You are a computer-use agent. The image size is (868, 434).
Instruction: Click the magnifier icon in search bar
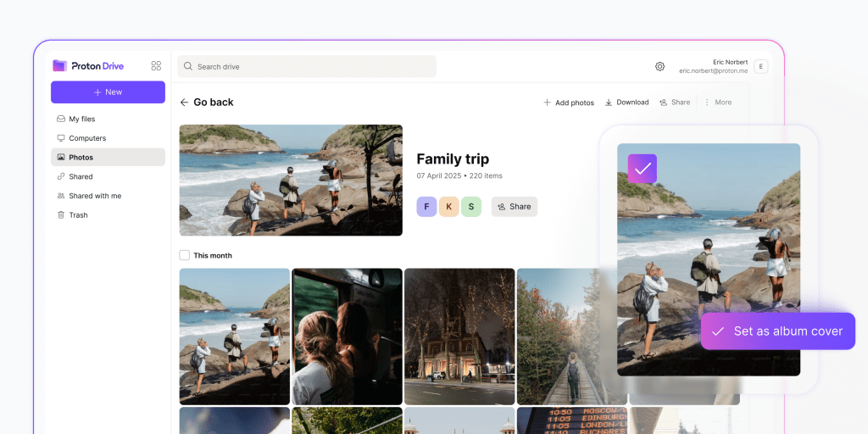point(188,66)
